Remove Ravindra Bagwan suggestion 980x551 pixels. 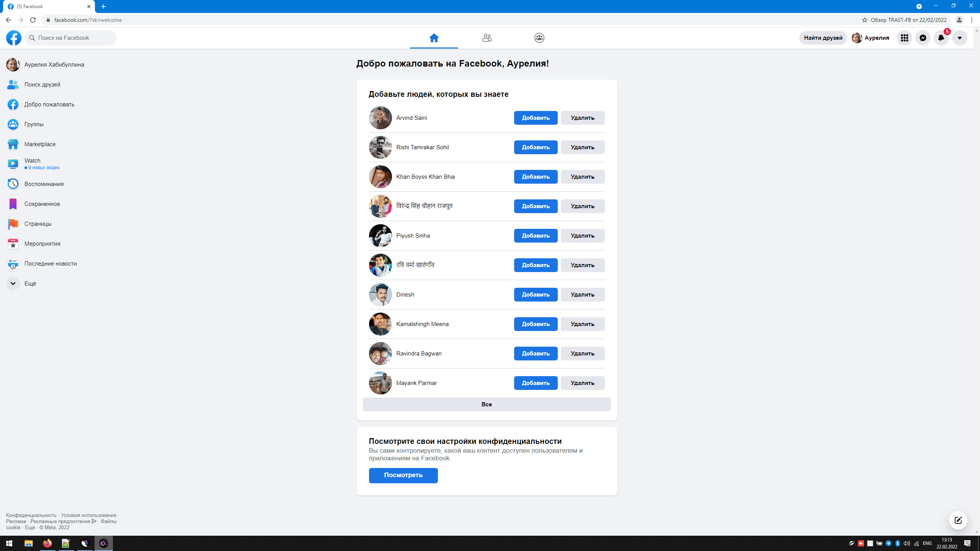coord(583,354)
